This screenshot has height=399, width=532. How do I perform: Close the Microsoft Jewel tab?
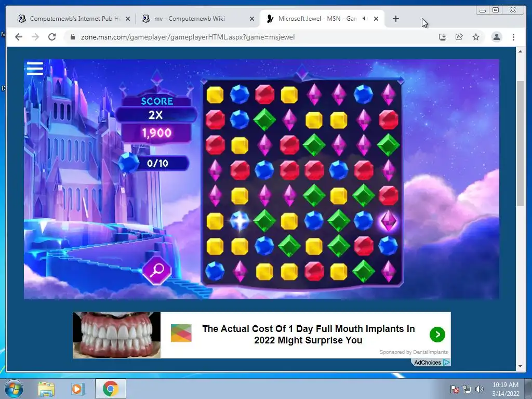(x=376, y=19)
